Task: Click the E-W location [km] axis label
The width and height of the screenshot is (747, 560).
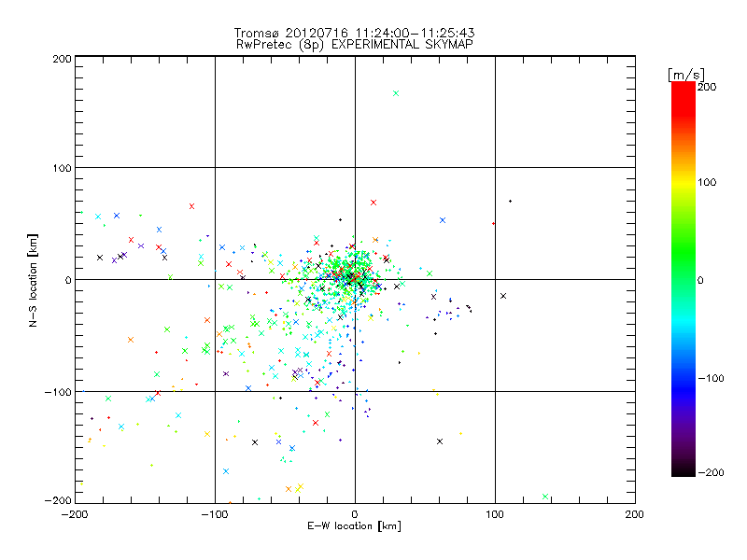Action: [354, 526]
